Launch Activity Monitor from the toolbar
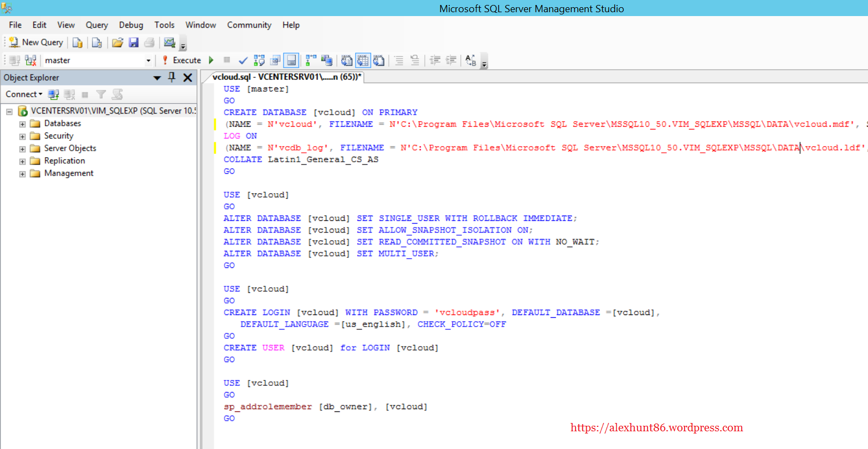This screenshot has height=449, width=868. pos(170,43)
